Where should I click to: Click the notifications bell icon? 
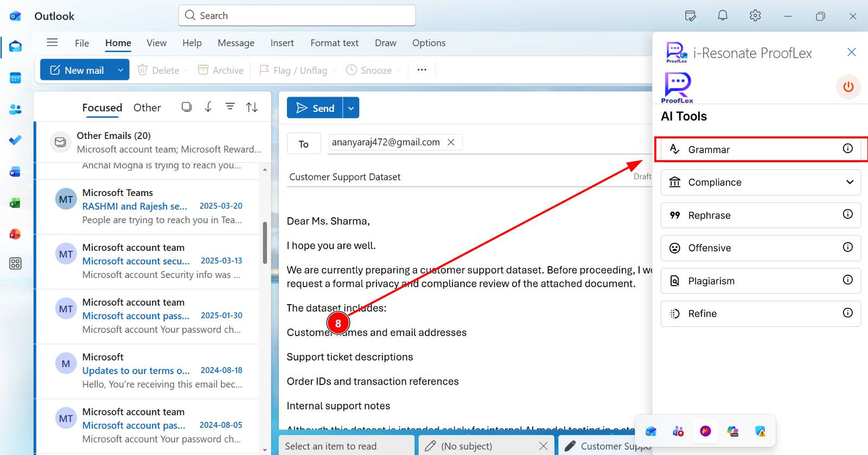tap(723, 16)
